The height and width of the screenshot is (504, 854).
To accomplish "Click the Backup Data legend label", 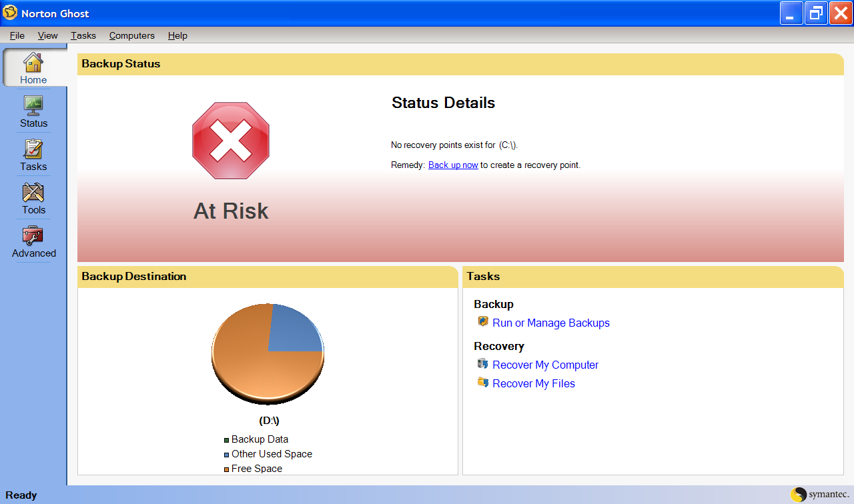I will pos(260,439).
